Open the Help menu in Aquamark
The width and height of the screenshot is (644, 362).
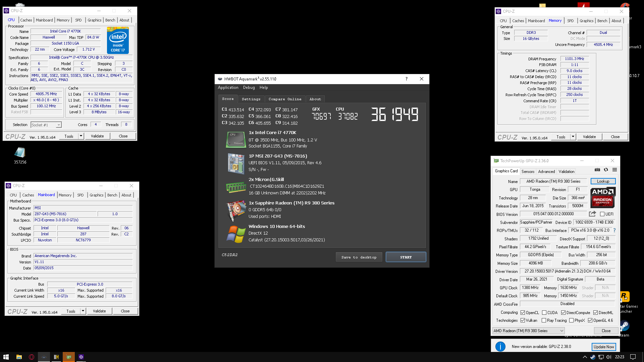(264, 87)
